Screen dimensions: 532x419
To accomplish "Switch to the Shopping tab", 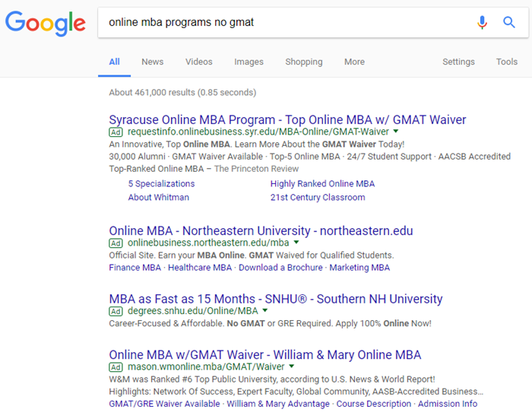I will coord(304,62).
